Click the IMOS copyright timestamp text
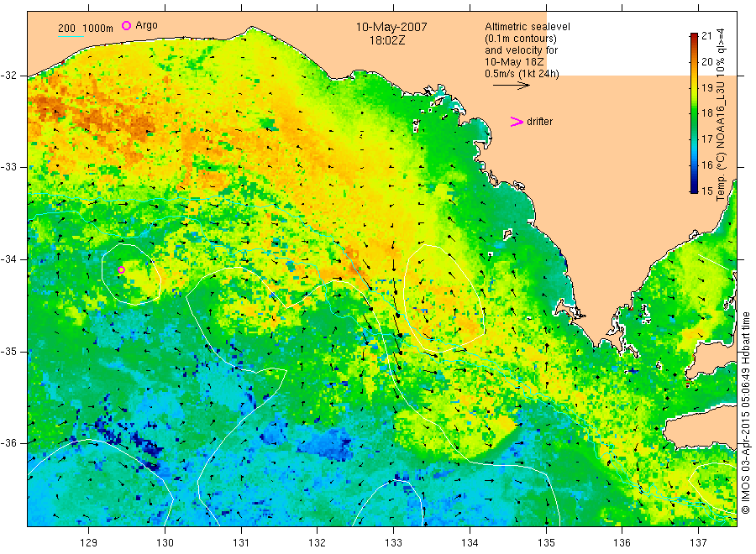This screenshot has height=554, width=756. (x=746, y=412)
